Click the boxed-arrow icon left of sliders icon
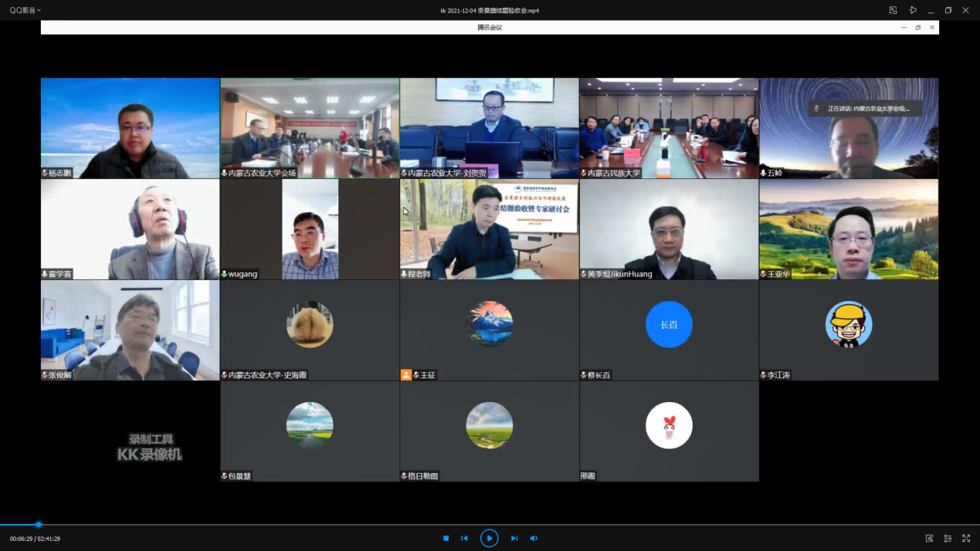The height and width of the screenshot is (551, 980). pos(929,538)
